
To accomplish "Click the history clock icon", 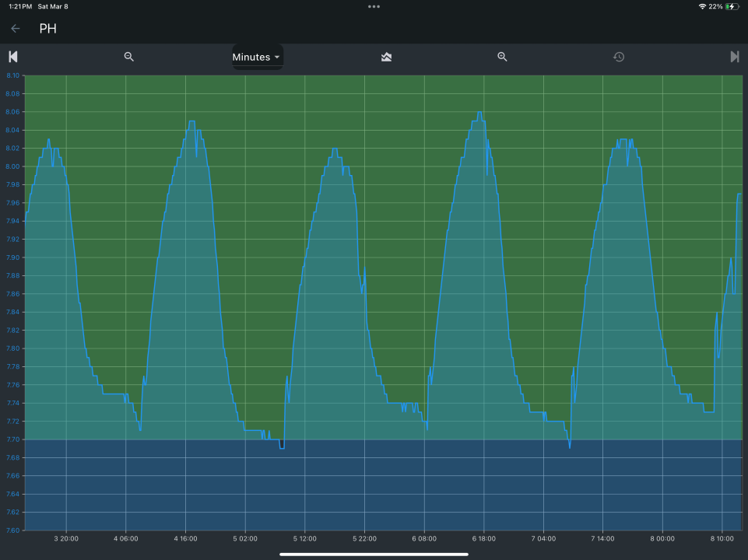I will click(x=619, y=57).
